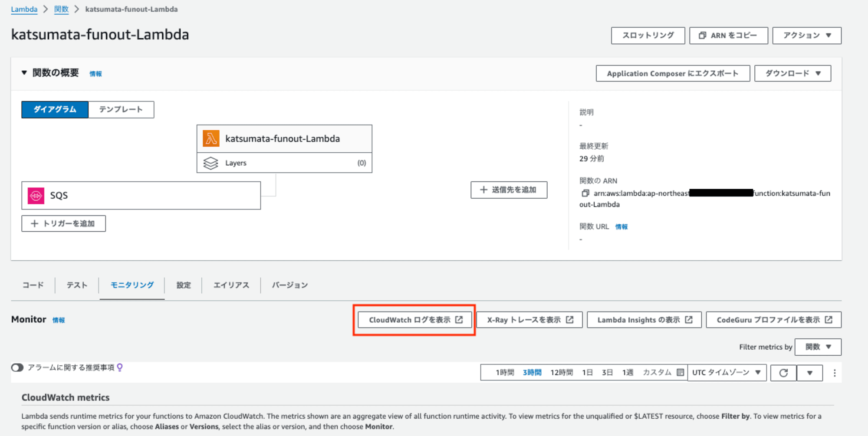Copy the function ARN via copy icon
868x436 pixels.
585,193
